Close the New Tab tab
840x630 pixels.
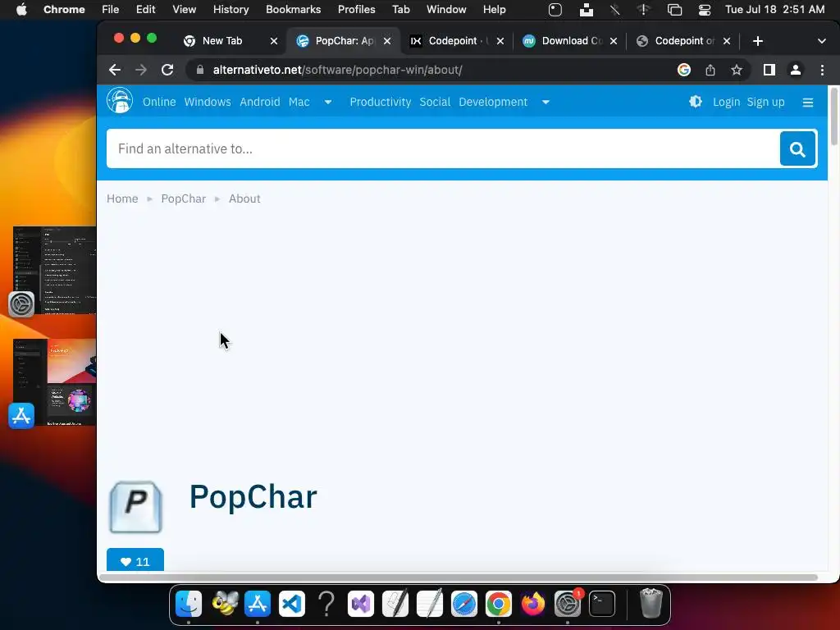click(x=274, y=41)
